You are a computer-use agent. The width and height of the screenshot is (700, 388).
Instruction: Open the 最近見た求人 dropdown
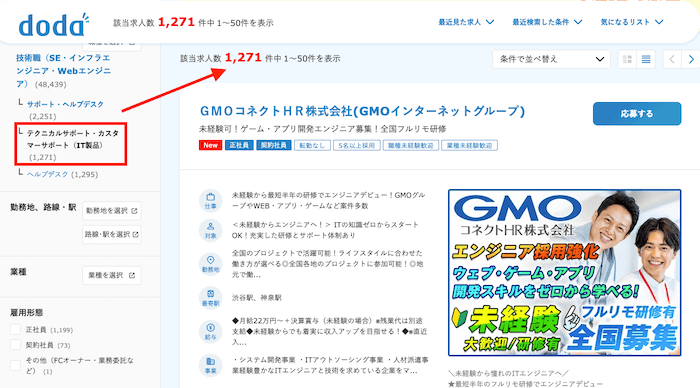466,22
